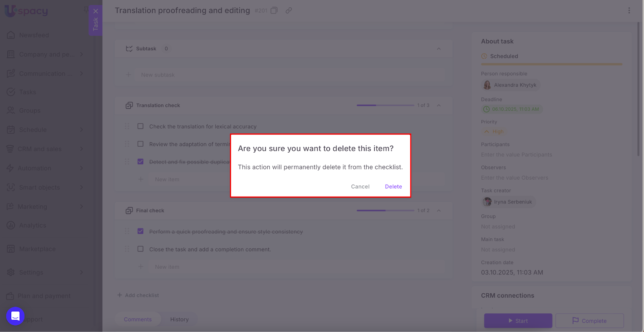Viewport: 644px width, 332px height.
Task: Cancel the delete item dialog
Action: pos(360,187)
